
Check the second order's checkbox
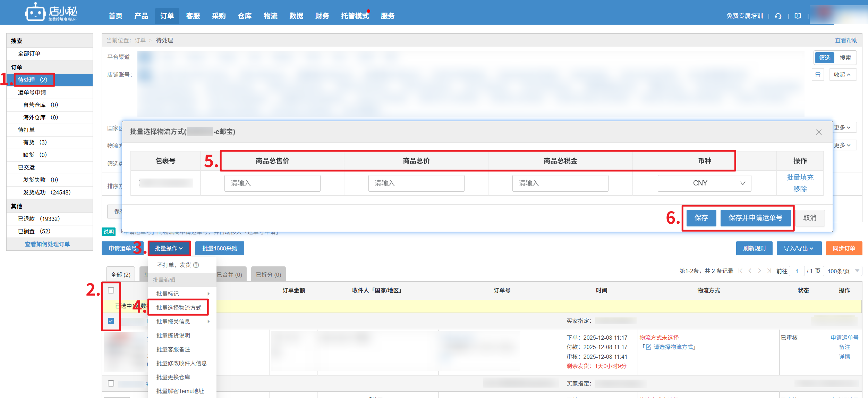click(x=111, y=383)
